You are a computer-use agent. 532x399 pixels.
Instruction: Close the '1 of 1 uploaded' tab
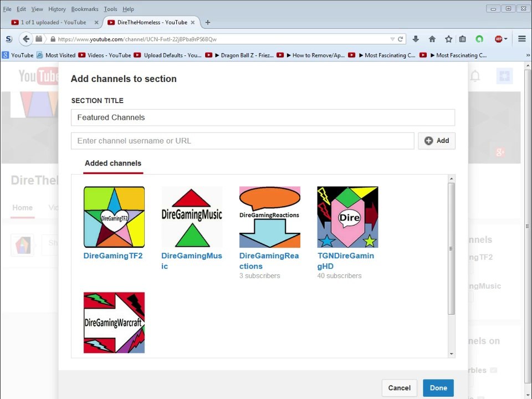pyautogui.click(x=96, y=22)
